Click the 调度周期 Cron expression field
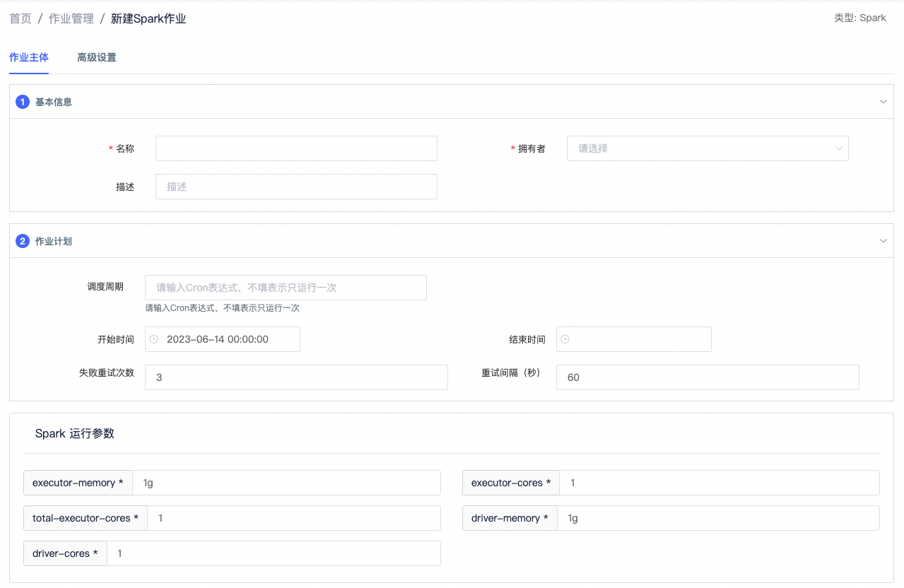The height and width of the screenshot is (588, 904). [x=286, y=288]
